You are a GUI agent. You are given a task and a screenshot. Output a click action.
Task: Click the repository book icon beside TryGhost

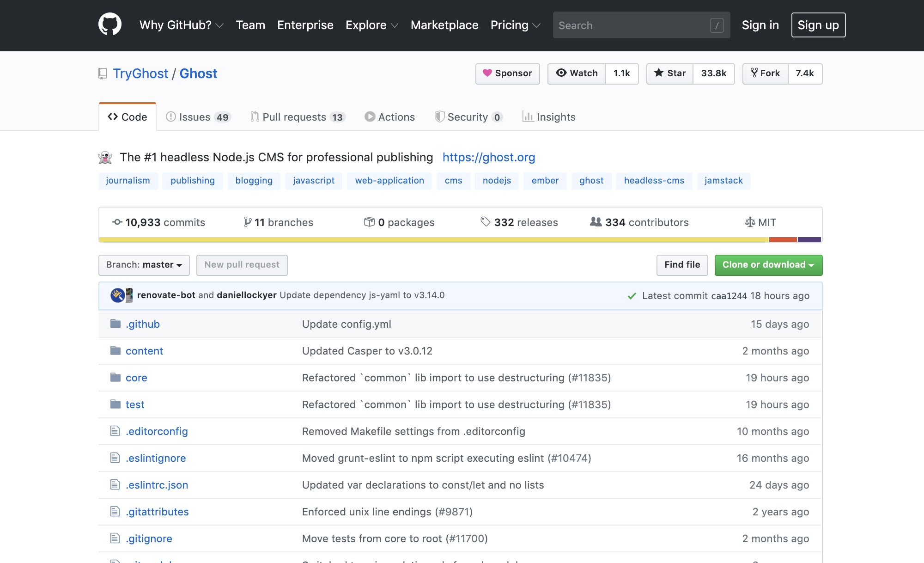(103, 74)
